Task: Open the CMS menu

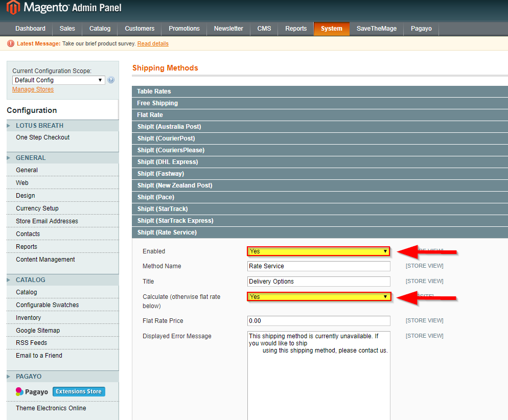Action: click(264, 29)
